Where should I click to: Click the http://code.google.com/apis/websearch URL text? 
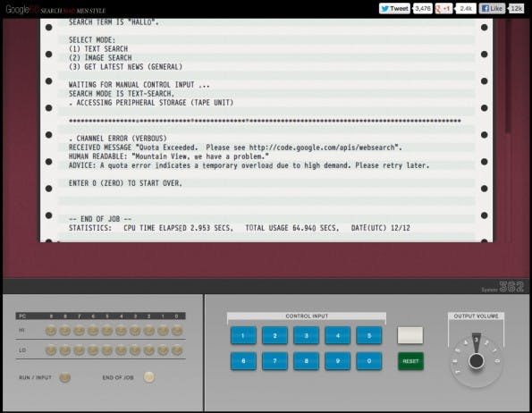point(322,147)
